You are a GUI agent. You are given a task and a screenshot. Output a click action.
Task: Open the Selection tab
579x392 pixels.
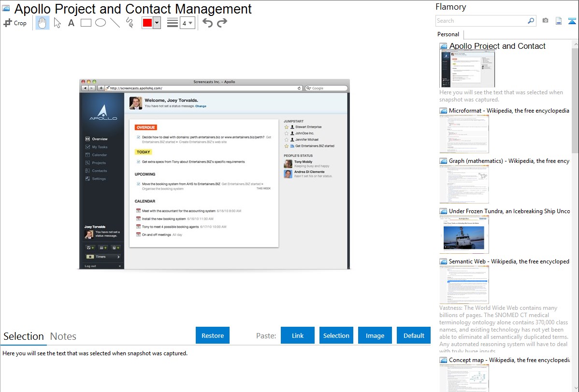pyautogui.click(x=24, y=336)
